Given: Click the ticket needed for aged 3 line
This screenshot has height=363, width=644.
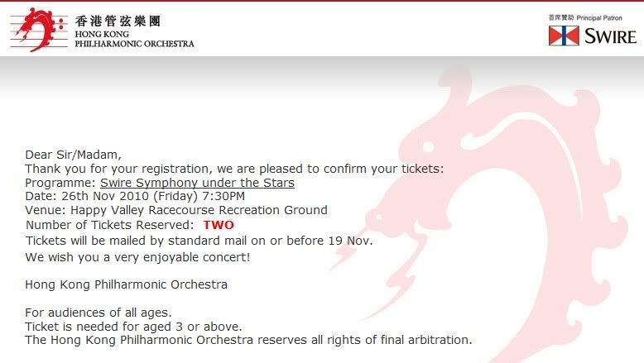Looking at the screenshot, I should 133,327.
